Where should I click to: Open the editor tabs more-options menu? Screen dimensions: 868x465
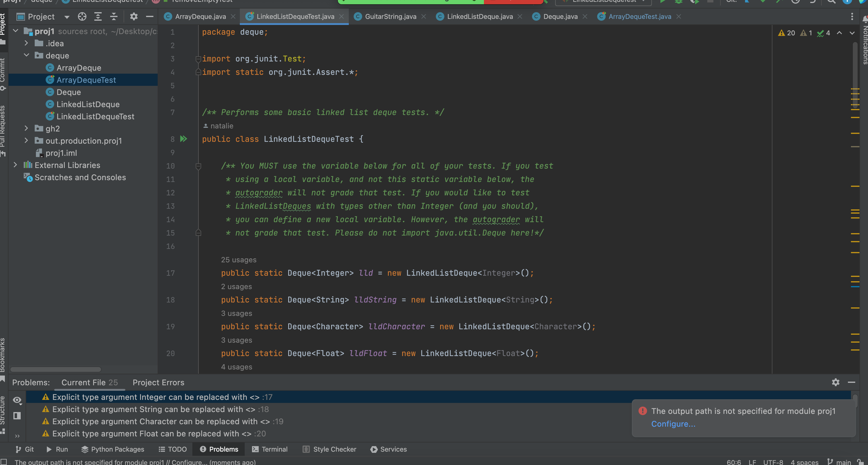click(852, 16)
